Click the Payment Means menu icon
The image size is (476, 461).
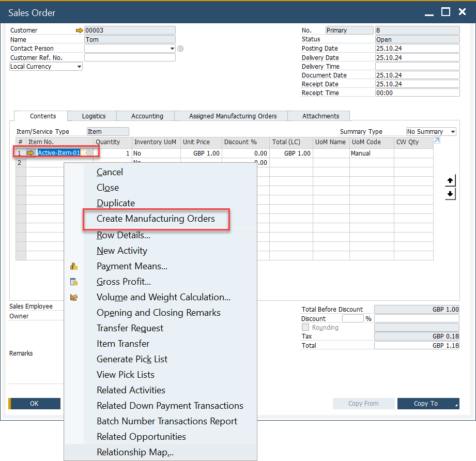click(74, 267)
